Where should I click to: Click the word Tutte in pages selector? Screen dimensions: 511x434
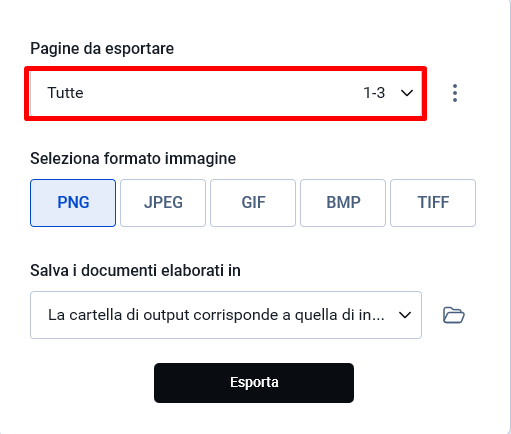65,93
